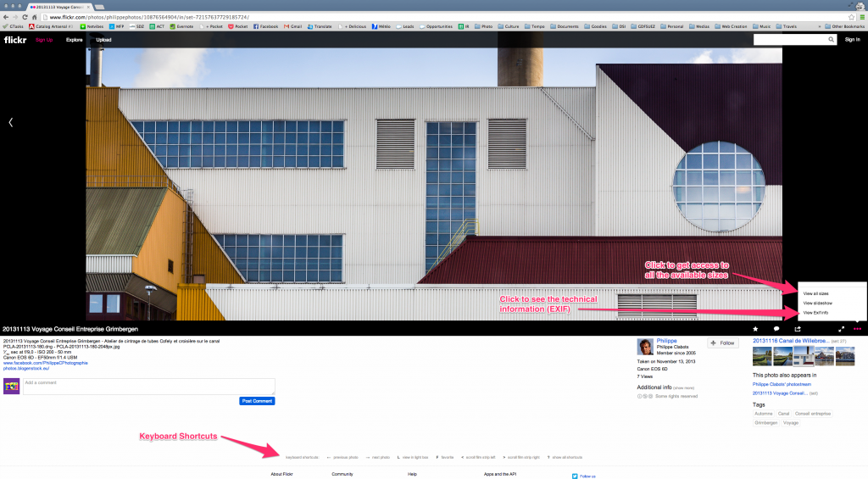
Task: Select View Exif info from the menu
Action: [815, 312]
